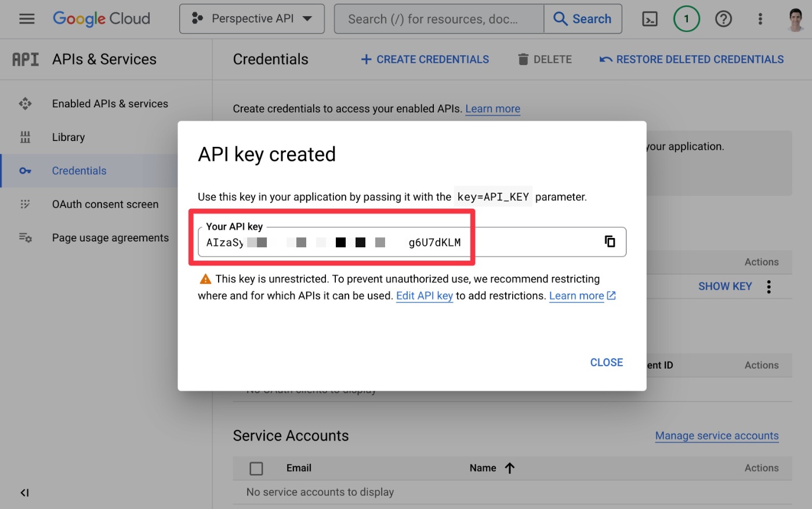
Task: Click the 'Service Accounts' section heading
Action: pyautogui.click(x=291, y=436)
